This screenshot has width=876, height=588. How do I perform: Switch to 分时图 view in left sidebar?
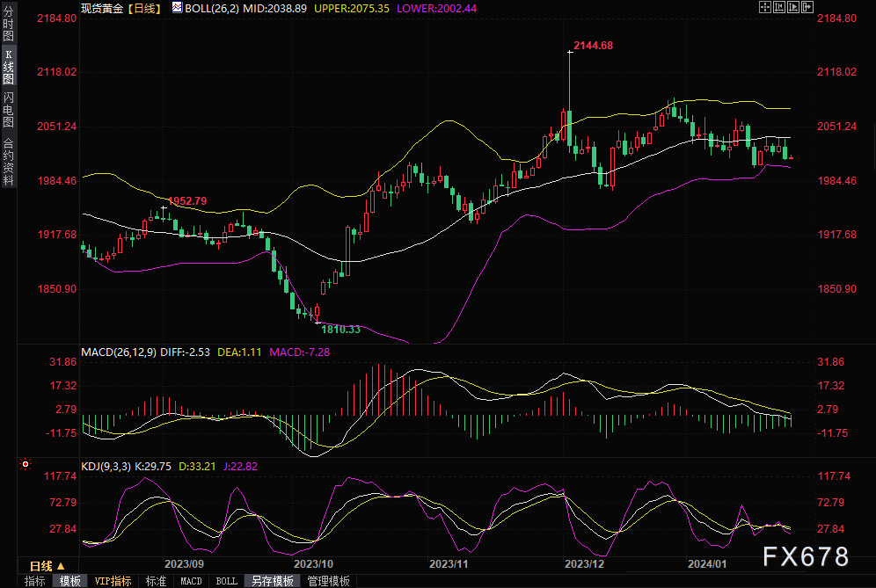[x=8, y=25]
